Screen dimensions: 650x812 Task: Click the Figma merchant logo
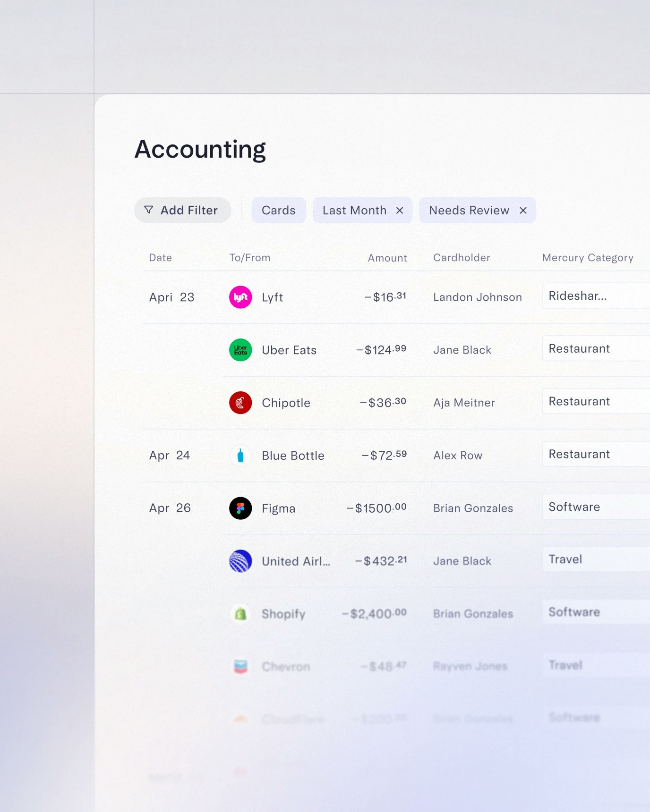(x=240, y=508)
